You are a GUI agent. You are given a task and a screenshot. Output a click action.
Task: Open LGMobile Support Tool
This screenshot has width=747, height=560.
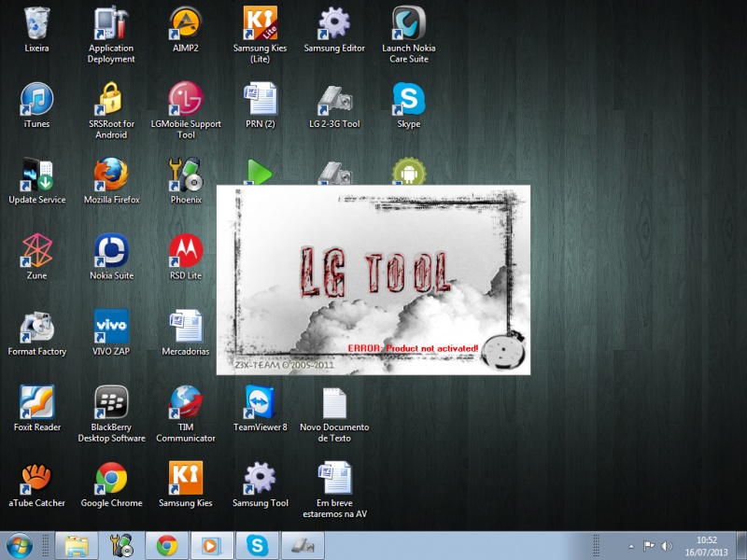[185, 110]
